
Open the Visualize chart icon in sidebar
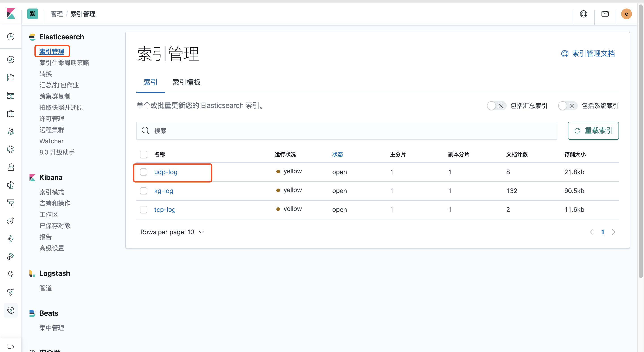click(11, 77)
